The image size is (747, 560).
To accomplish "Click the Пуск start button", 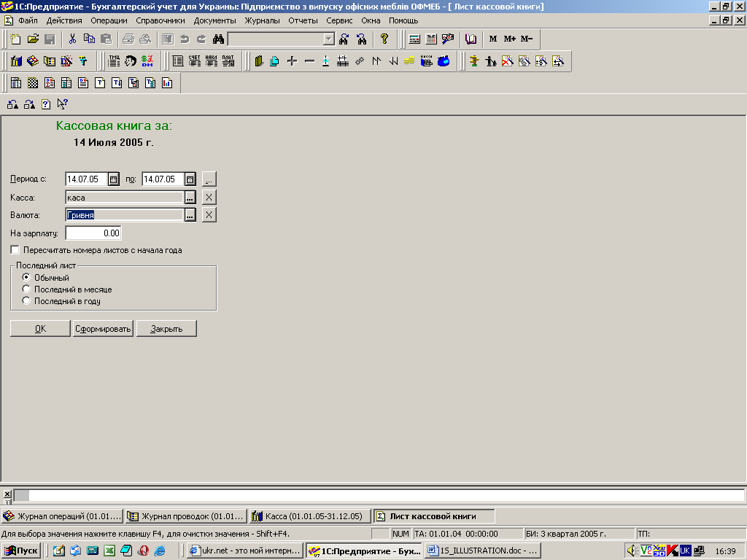I will coord(21,551).
